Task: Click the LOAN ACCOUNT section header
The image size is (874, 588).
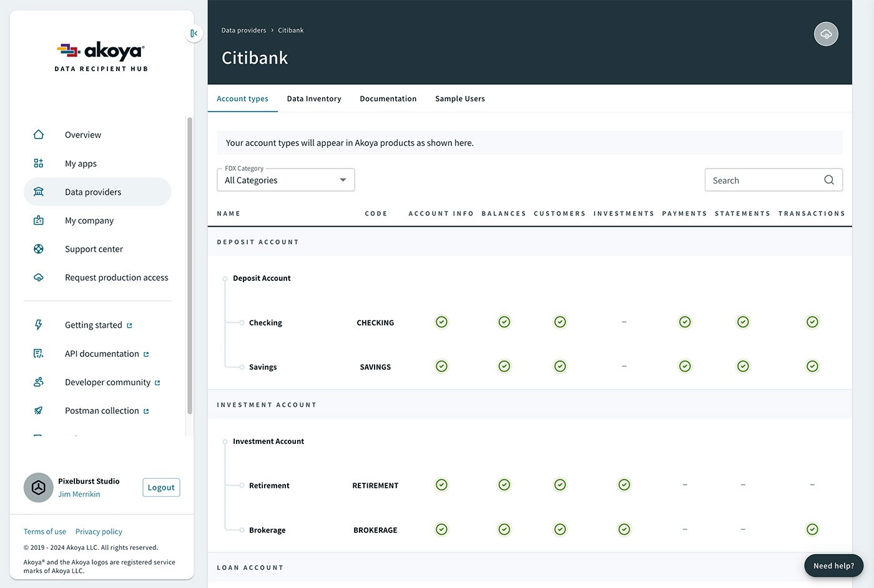Action: pyautogui.click(x=529, y=567)
